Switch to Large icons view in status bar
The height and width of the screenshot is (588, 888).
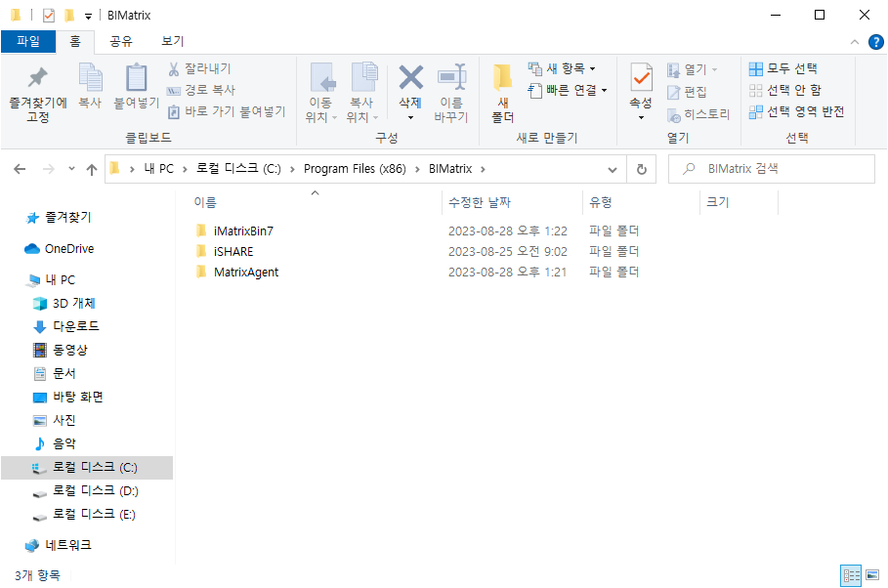872,575
